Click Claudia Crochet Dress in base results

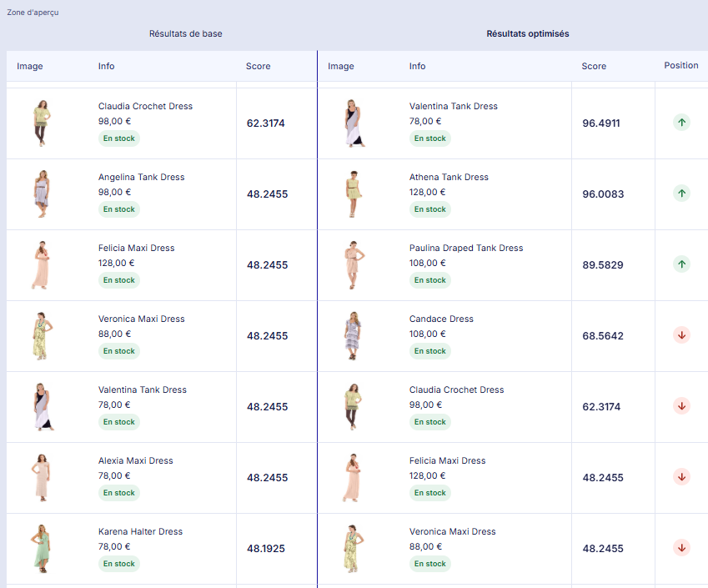point(145,107)
